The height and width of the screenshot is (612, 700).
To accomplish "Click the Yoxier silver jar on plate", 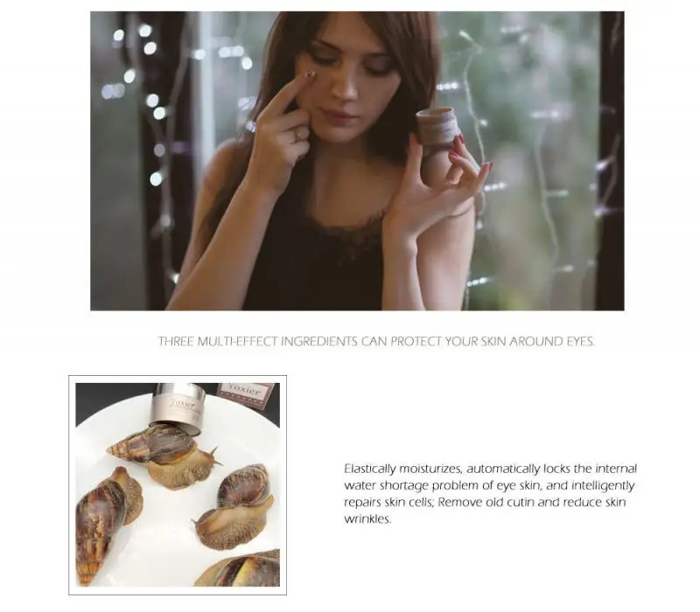I will [x=180, y=409].
